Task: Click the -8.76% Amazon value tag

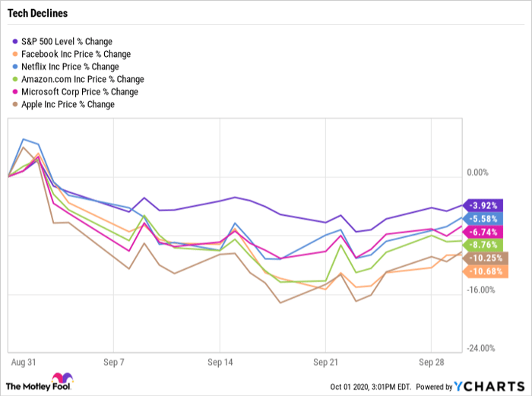Action: click(483, 245)
